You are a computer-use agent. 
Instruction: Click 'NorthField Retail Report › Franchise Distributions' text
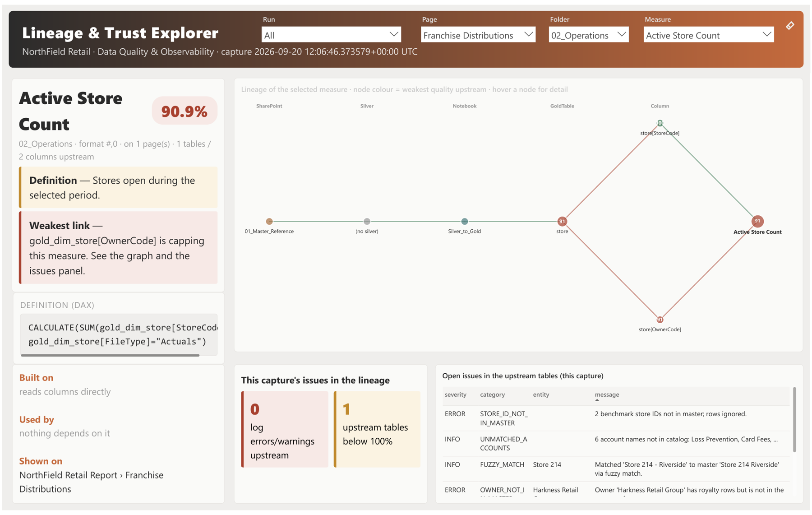coord(91,482)
